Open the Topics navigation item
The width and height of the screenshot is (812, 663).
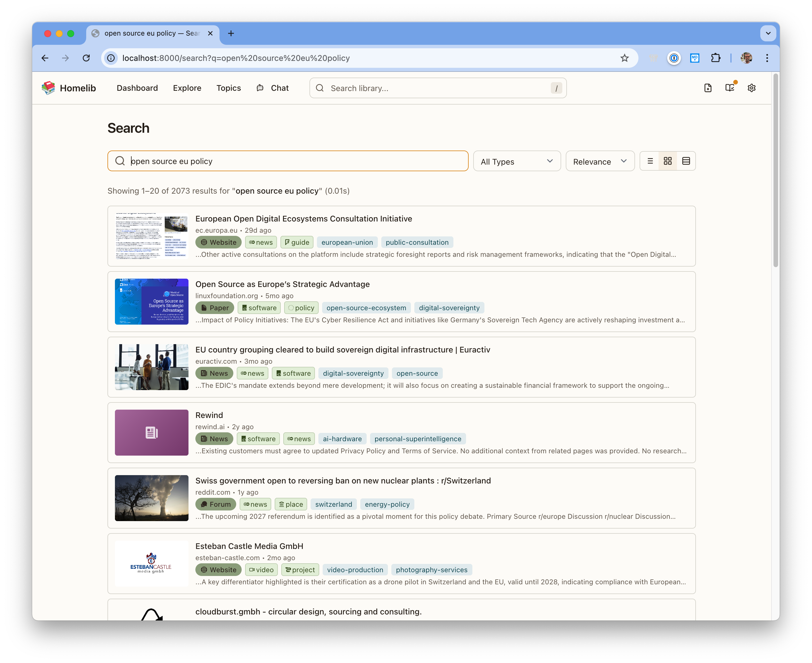pyautogui.click(x=228, y=88)
